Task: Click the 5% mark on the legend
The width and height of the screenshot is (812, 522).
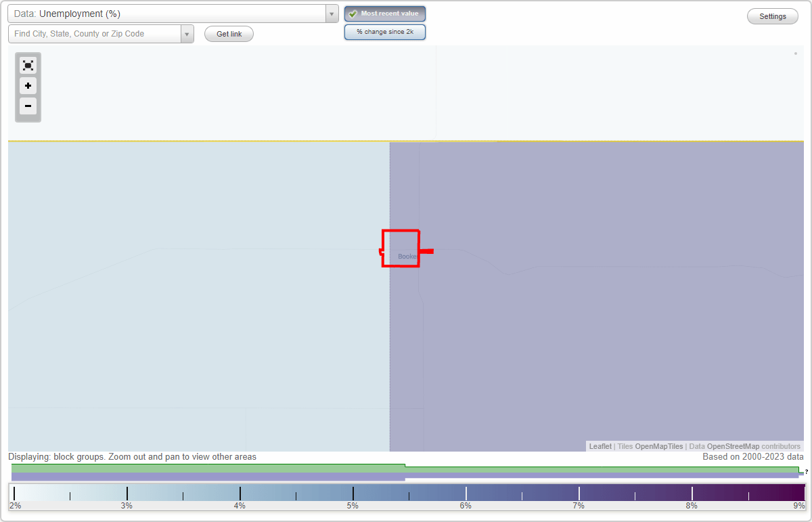Action: (x=353, y=505)
